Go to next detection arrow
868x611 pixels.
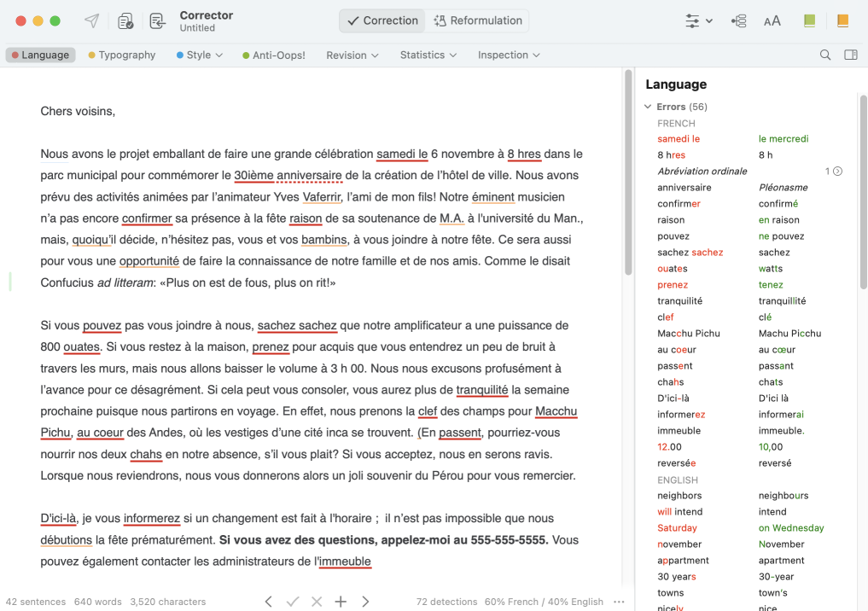(x=365, y=602)
